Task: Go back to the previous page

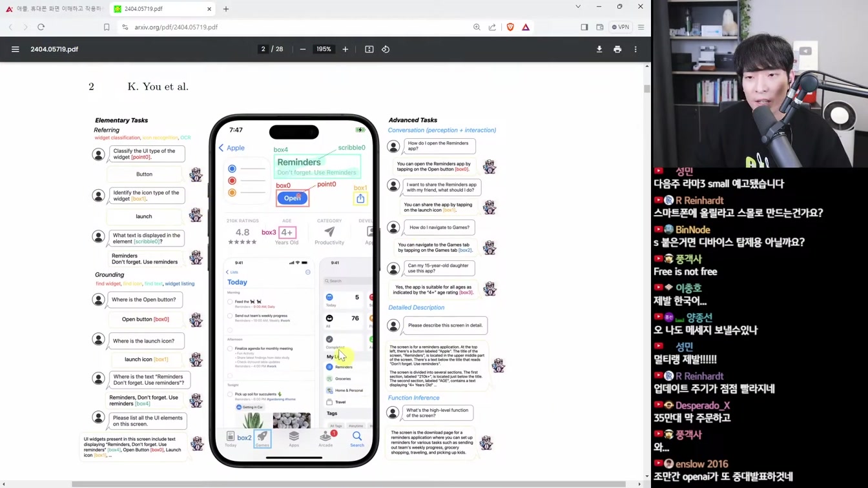Action: [x=11, y=27]
